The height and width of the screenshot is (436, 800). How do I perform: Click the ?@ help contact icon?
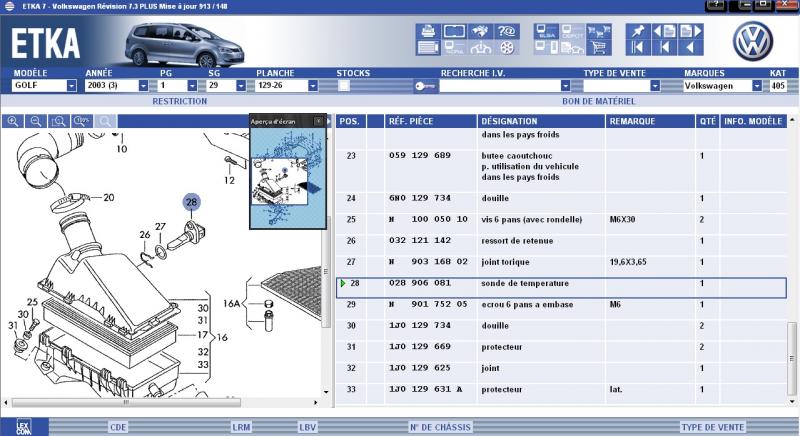pyautogui.click(x=507, y=31)
